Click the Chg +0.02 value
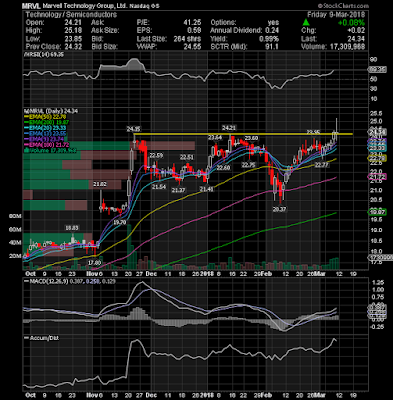This screenshot has width=393, height=400. click(356, 31)
